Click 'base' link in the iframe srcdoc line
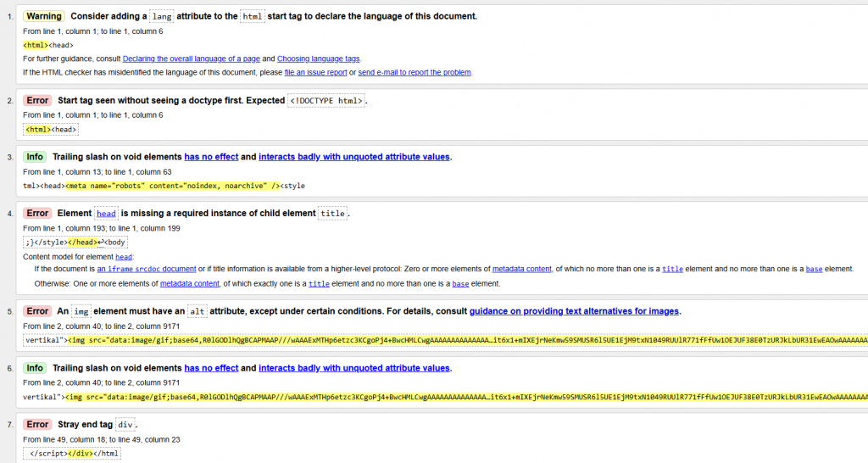 tap(815, 269)
